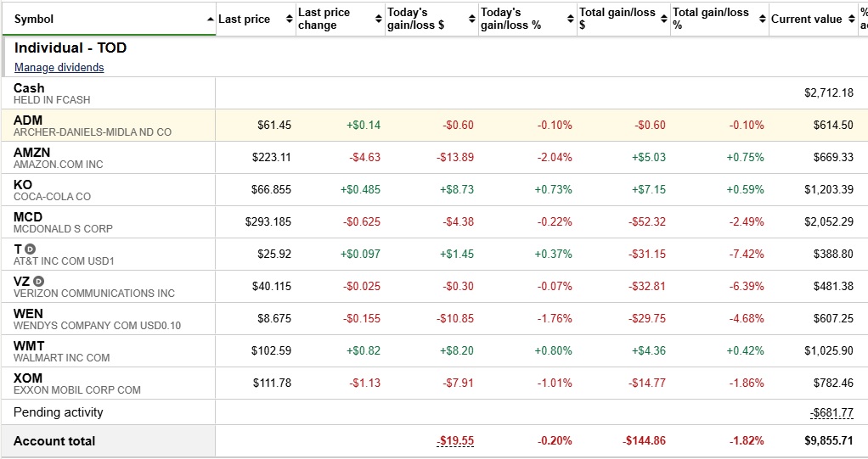This screenshot has width=868, height=459.
Task: Expand the WMT Walmart position
Action: point(29,345)
